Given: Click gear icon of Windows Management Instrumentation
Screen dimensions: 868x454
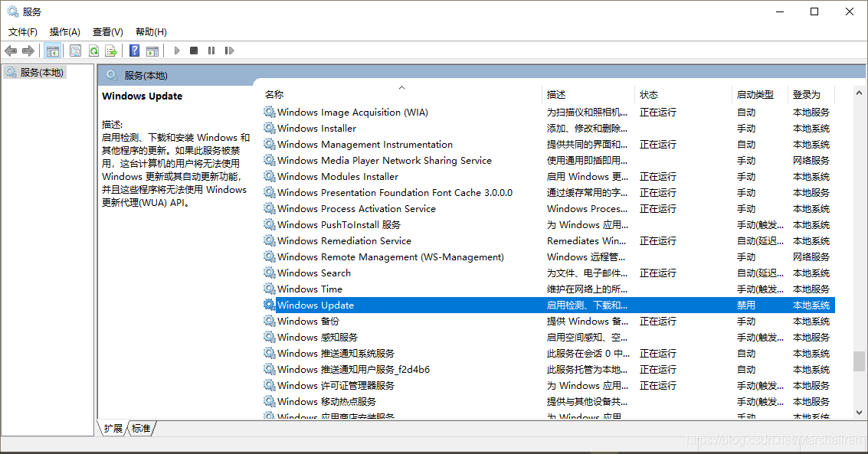Looking at the screenshot, I should (269, 145).
